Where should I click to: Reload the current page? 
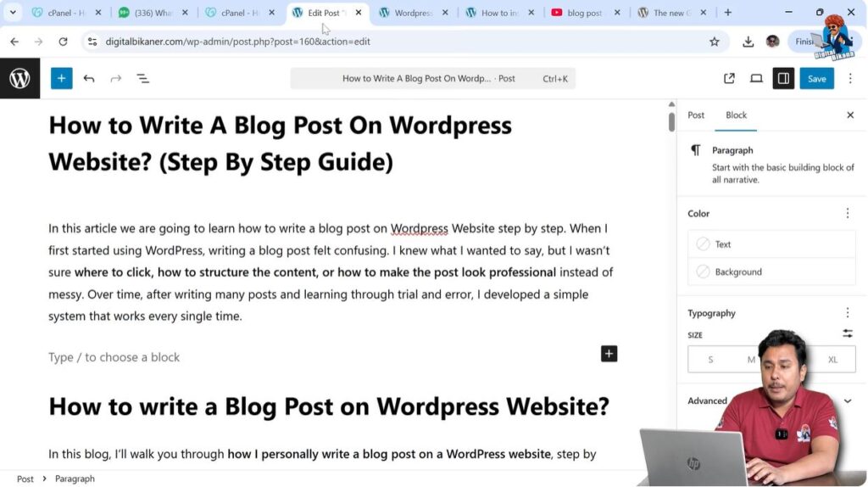point(63,42)
